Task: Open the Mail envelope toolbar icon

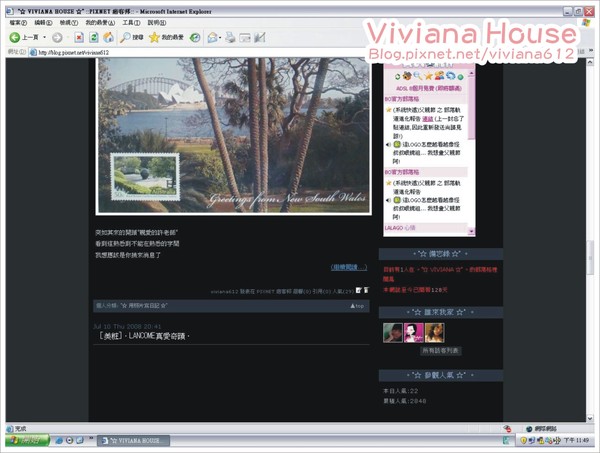Action: [212, 37]
